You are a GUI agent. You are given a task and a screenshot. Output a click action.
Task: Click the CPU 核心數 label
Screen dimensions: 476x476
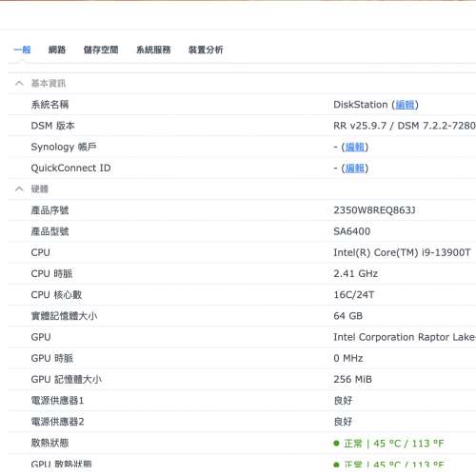click(x=56, y=295)
